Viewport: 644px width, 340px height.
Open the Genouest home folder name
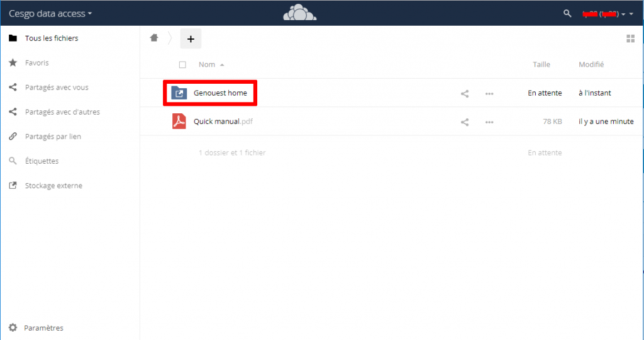coord(220,93)
